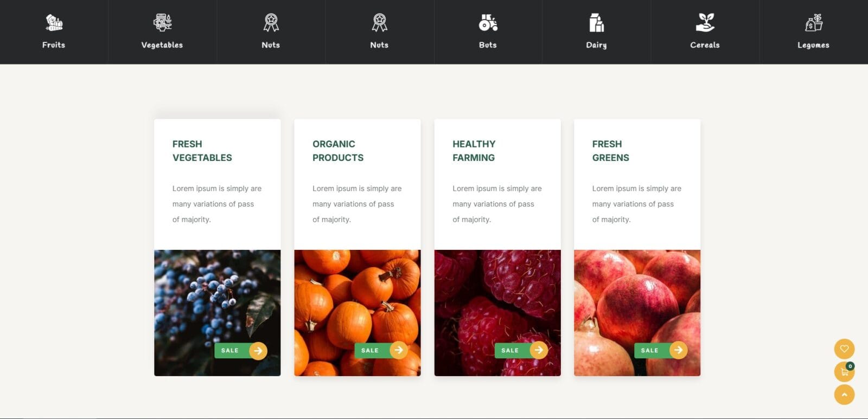Follow the Fresh Greens heading link
This screenshot has height=419, width=868.
(611, 151)
